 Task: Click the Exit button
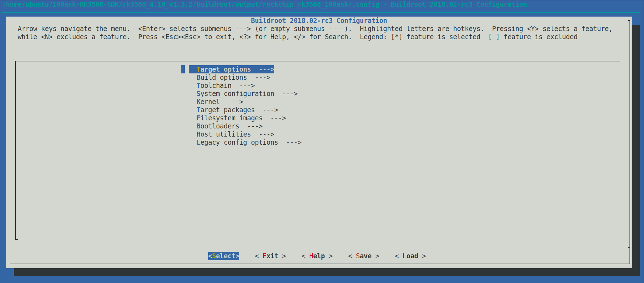click(270, 256)
